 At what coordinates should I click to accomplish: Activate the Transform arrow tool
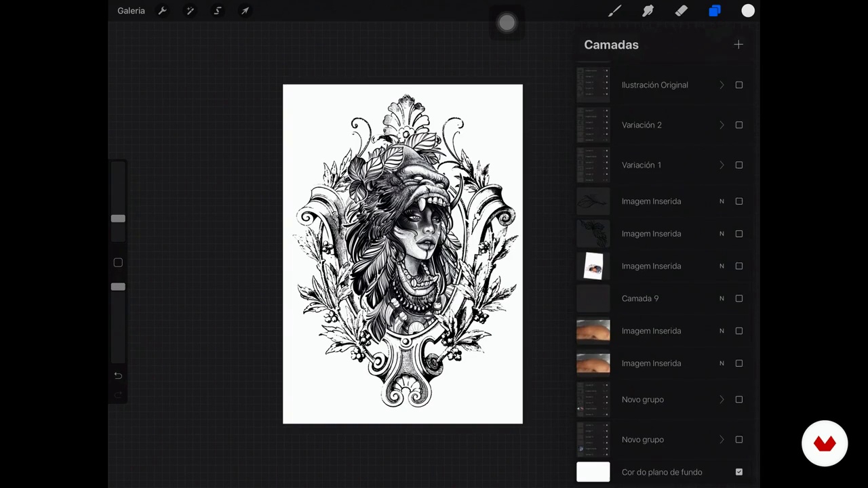pyautogui.click(x=245, y=11)
